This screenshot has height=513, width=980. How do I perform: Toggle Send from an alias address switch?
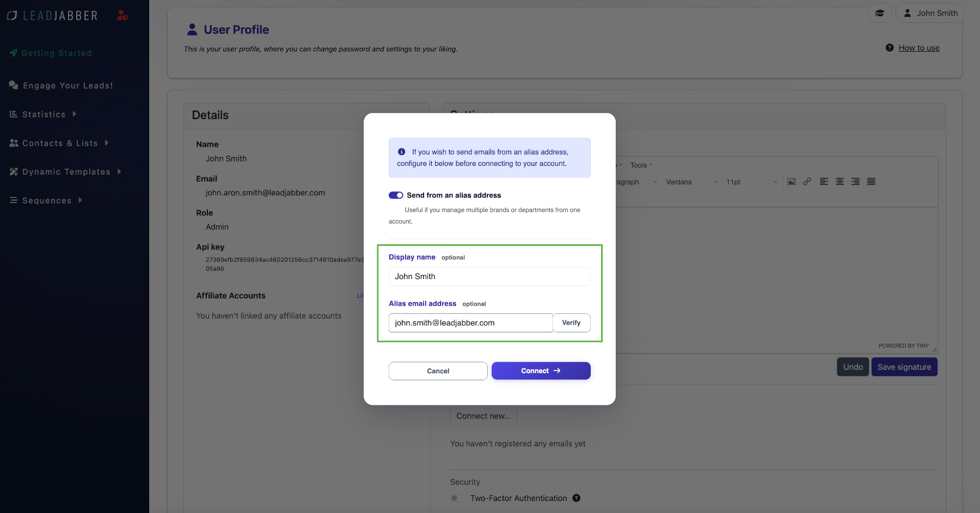click(396, 195)
